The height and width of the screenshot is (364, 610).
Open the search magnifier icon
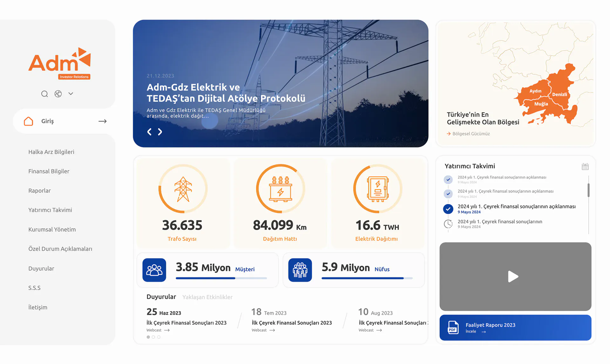point(44,94)
